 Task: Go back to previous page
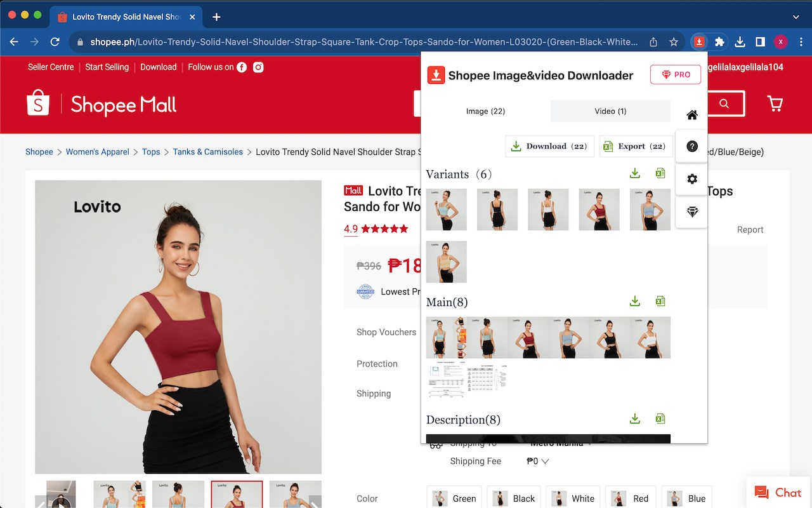15,42
